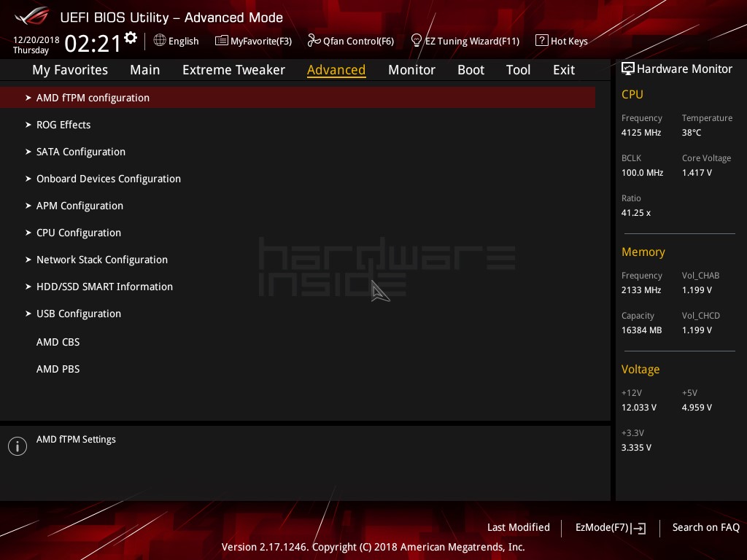Open the Boot tab
Image resolution: width=747 pixels, height=560 pixels.
(x=471, y=70)
